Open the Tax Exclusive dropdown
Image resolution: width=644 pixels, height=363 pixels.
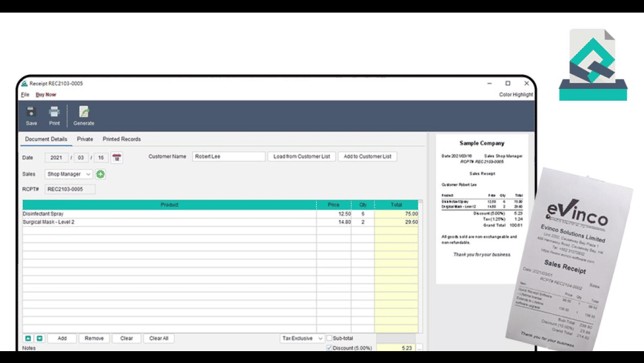coord(302,339)
